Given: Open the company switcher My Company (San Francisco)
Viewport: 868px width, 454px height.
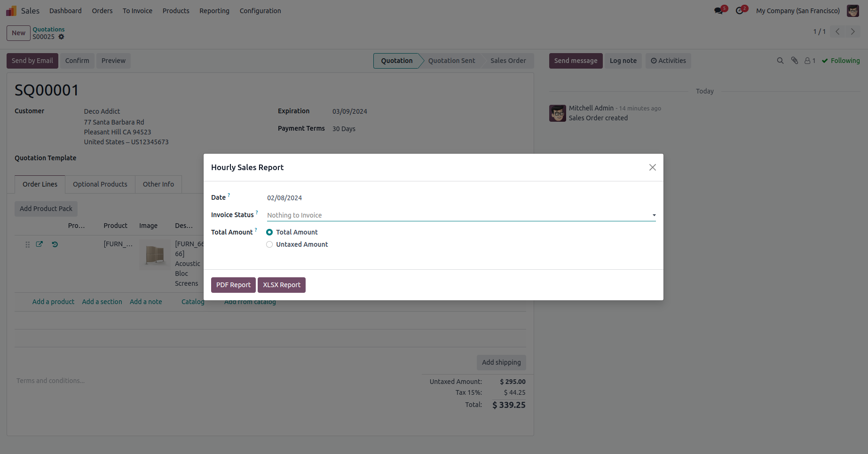Looking at the screenshot, I should coord(797,11).
